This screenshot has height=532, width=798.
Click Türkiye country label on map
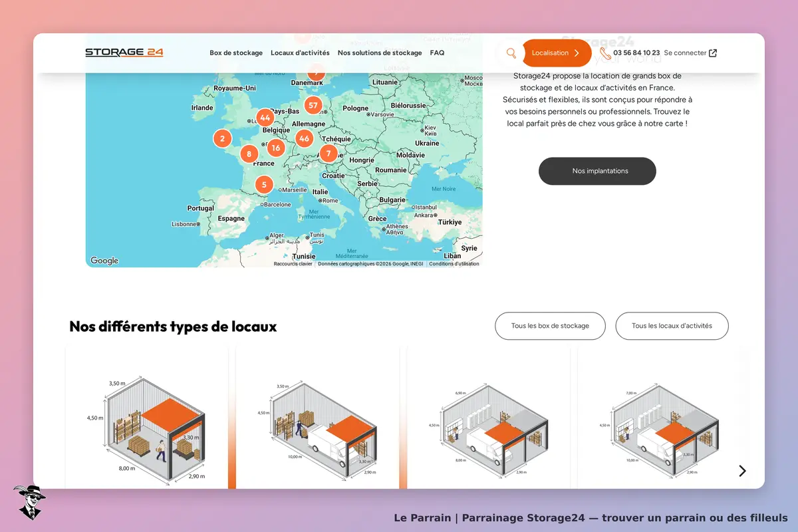(x=450, y=222)
